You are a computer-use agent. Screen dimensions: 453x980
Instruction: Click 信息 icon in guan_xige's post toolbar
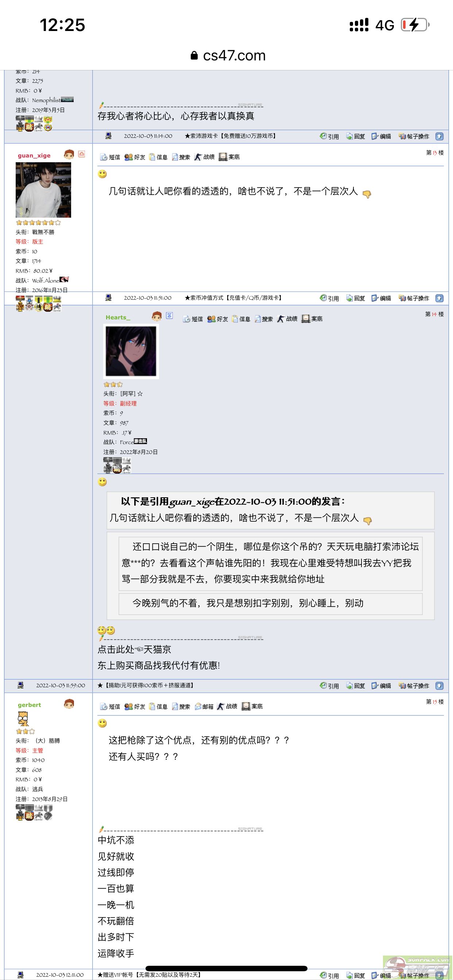pyautogui.click(x=158, y=157)
